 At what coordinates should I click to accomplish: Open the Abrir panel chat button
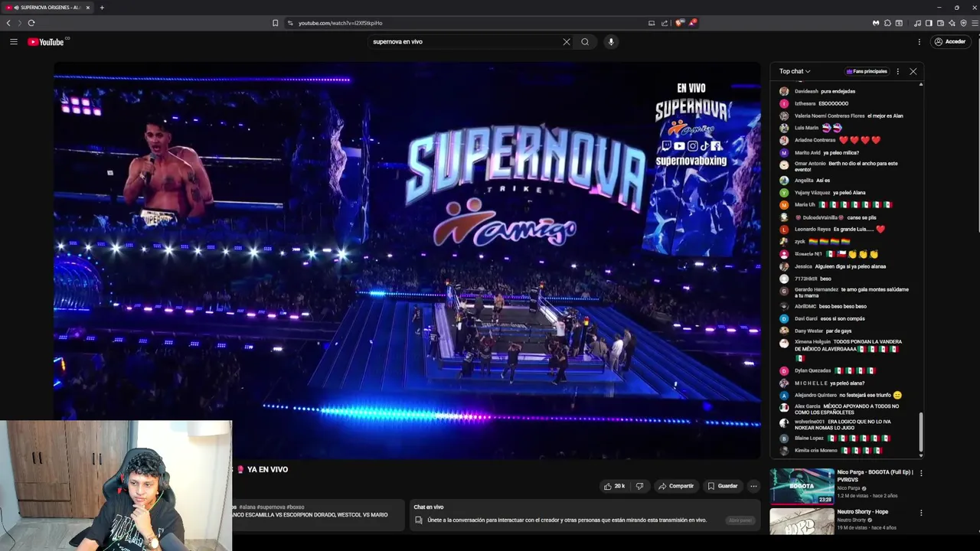point(740,520)
